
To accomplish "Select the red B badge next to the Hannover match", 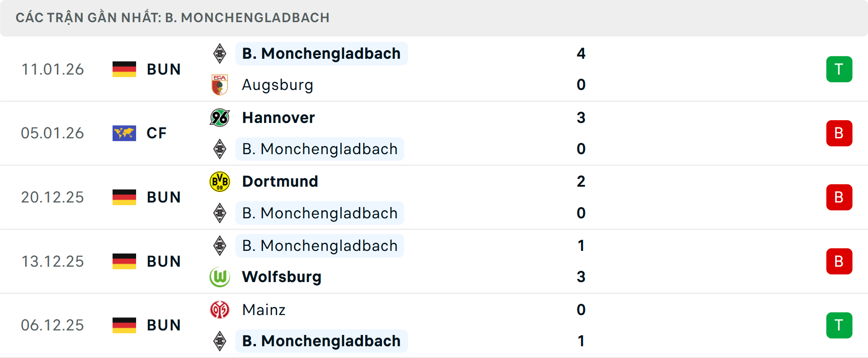I will 839,133.
